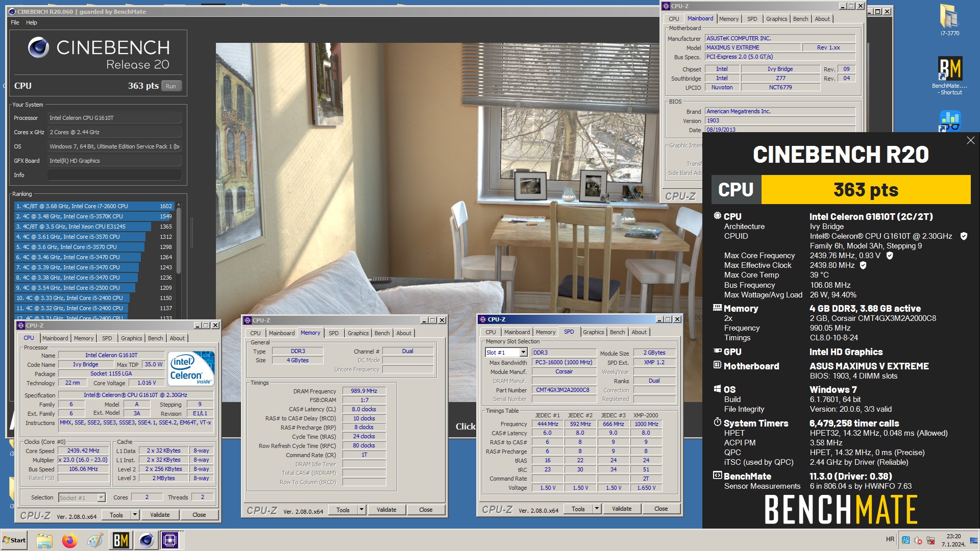This screenshot has height=551, width=980.
Task: Click the XMP-2000 timings column header
Action: click(x=646, y=415)
